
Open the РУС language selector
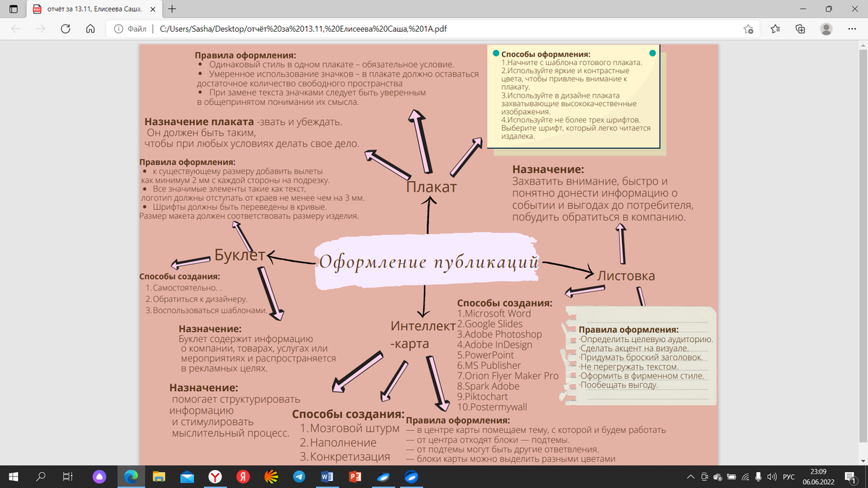click(789, 477)
